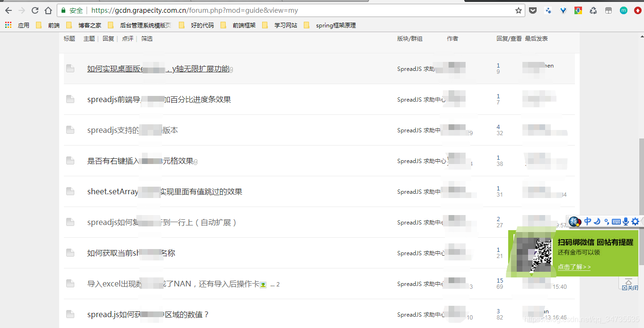Reload the page with the refresh icon
This screenshot has width=644, height=328.
point(35,10)
